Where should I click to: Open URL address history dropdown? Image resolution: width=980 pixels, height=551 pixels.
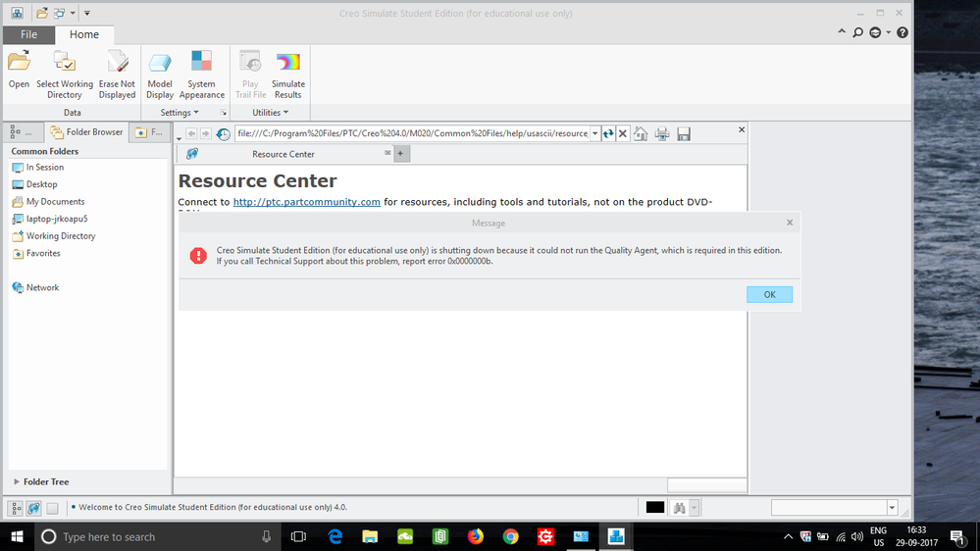pyautogui.click(x=595, y=133)
